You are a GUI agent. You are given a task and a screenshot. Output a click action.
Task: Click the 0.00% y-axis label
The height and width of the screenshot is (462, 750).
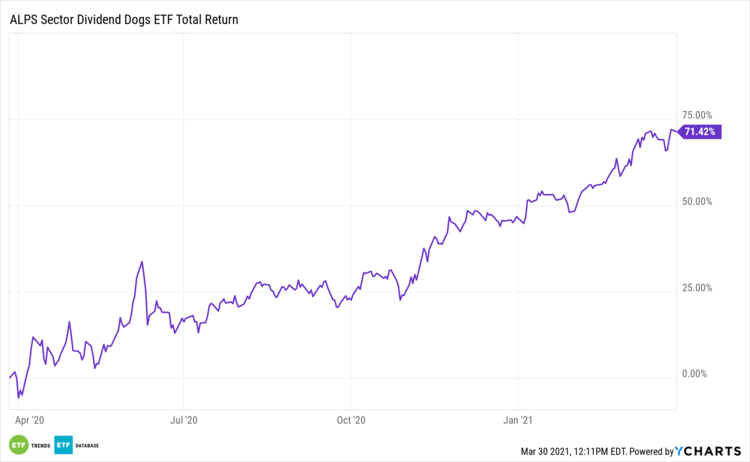point(696,374)
